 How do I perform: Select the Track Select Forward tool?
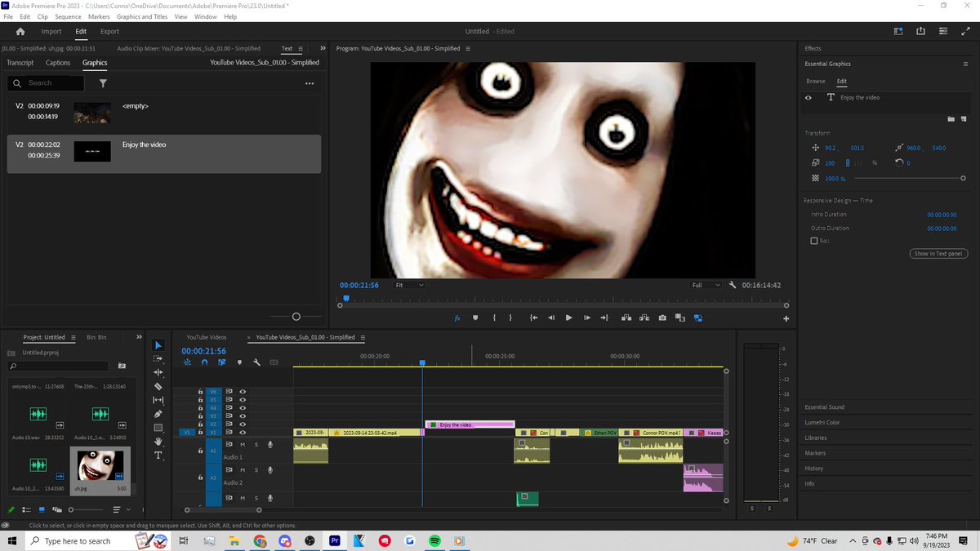click(158, 358)
